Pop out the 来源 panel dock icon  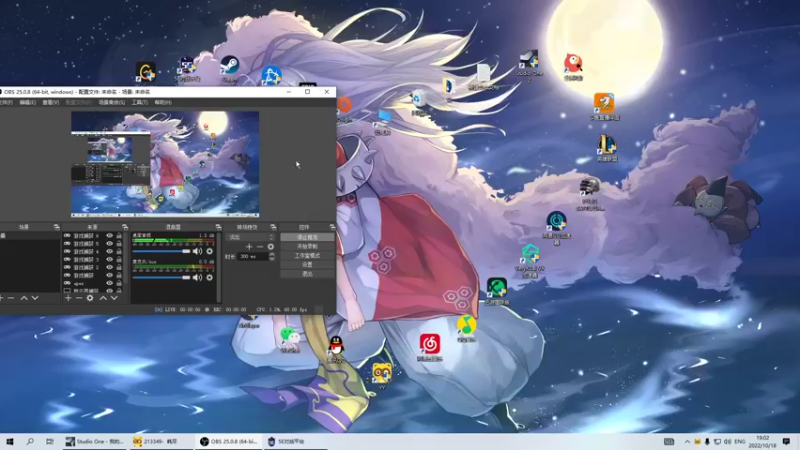pyautogui.click(x=125, y=227)
